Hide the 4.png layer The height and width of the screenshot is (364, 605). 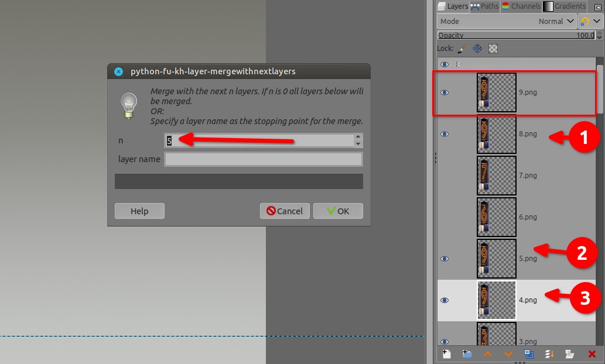click(x=445, y=300)
